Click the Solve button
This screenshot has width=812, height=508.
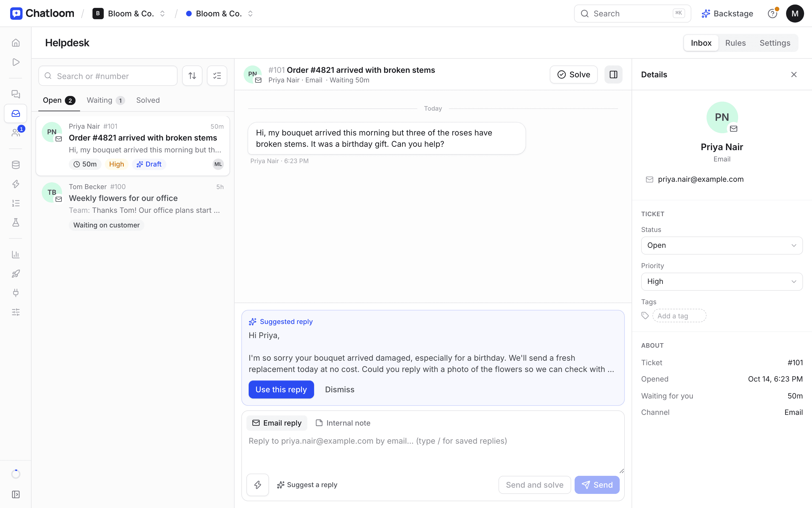point(573,75)
